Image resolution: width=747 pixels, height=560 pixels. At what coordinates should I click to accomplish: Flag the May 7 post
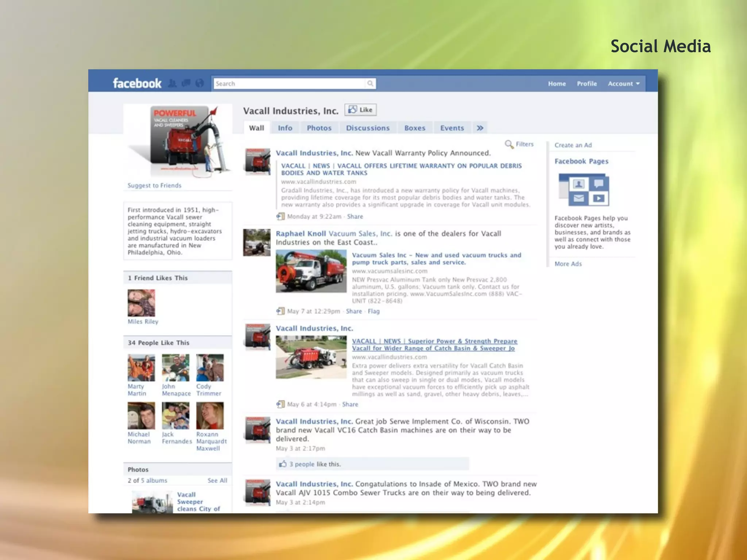(x=373, y=311)
